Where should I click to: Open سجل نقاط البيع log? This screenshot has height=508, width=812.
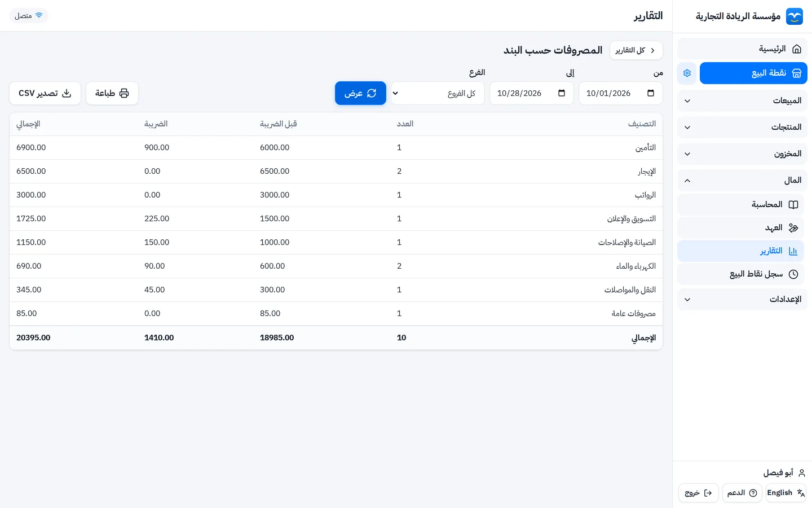click(740, 274)
